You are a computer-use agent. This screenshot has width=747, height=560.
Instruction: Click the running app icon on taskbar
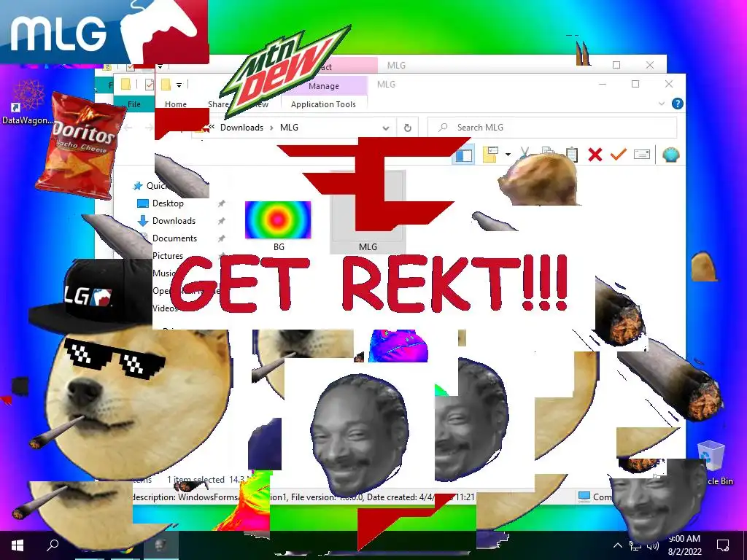[160, 545]
